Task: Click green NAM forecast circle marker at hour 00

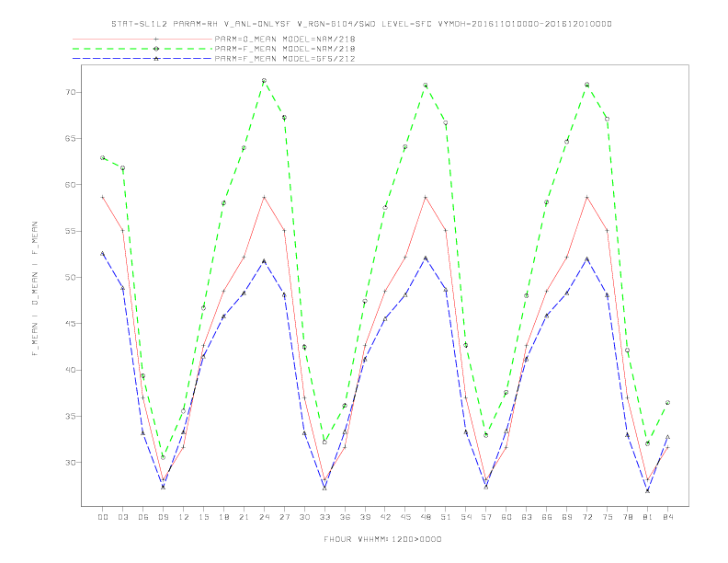Action: click(103, 158)
